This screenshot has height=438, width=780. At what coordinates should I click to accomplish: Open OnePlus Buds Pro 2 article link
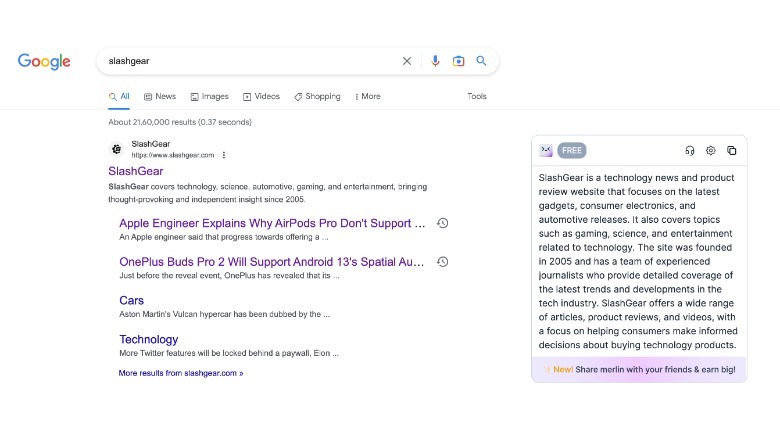coord(272,262)
